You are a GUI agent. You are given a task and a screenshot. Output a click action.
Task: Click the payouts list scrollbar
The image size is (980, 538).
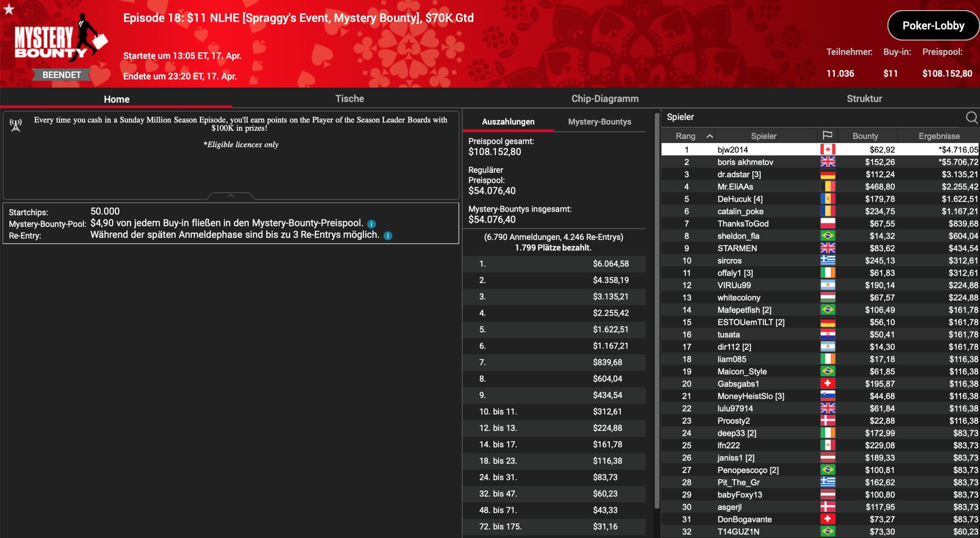(x=657, y=306)
